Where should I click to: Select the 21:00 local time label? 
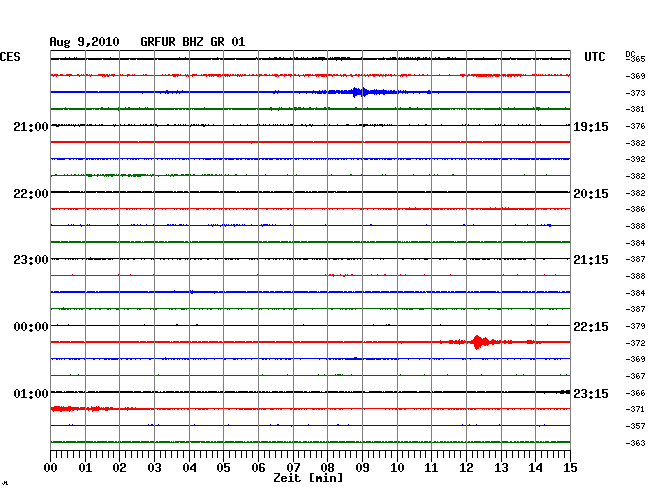click(31, 127)
